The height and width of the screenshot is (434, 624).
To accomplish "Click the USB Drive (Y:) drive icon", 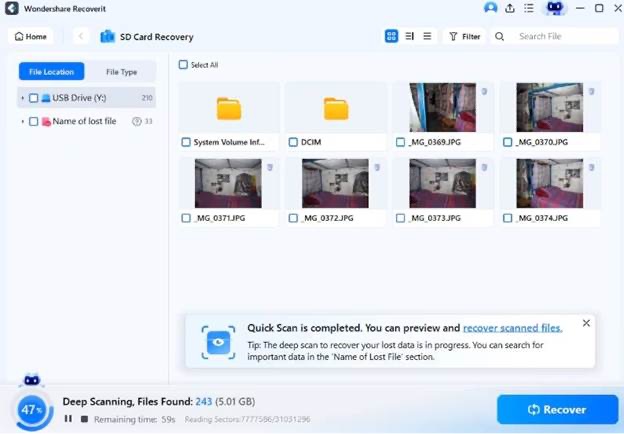I will [46, 98].
